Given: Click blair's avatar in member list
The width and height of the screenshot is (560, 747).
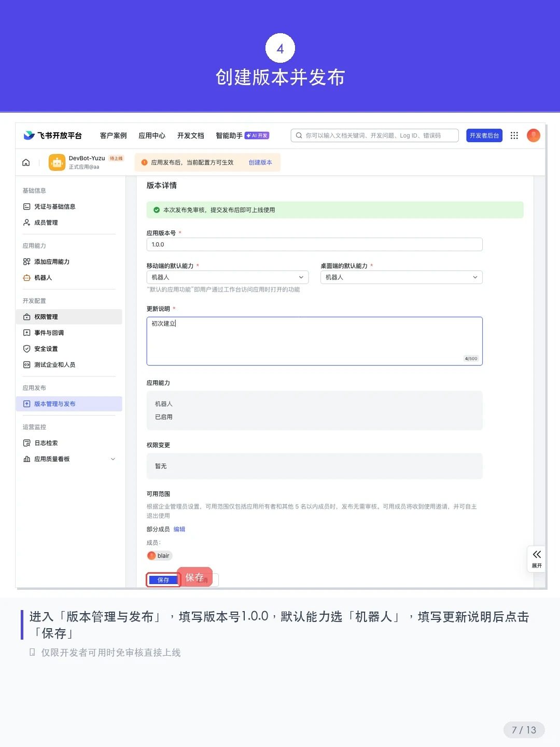Looking at the screenshot, I should [x=151, y=556].
